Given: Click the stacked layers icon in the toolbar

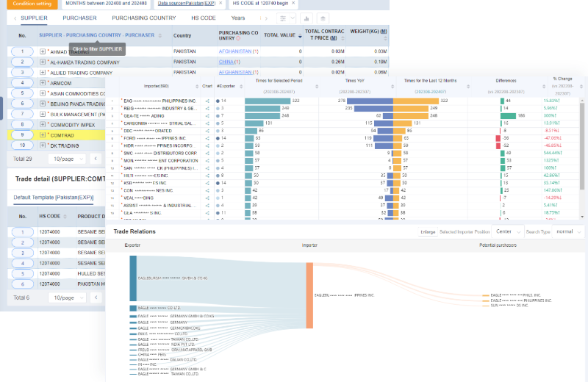Looking at the screenshot, I should tap(322, 18).
